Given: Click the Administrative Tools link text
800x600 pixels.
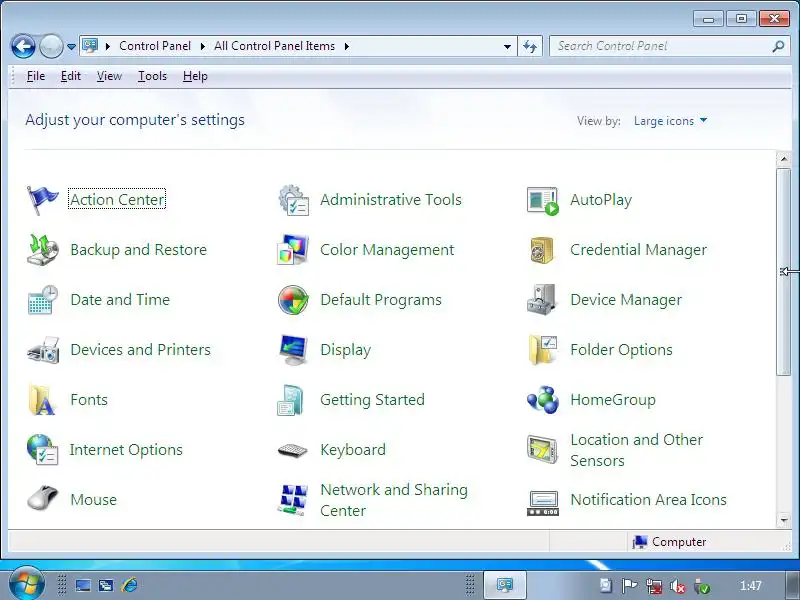Looking at the screenshot, I should point(391,199).
